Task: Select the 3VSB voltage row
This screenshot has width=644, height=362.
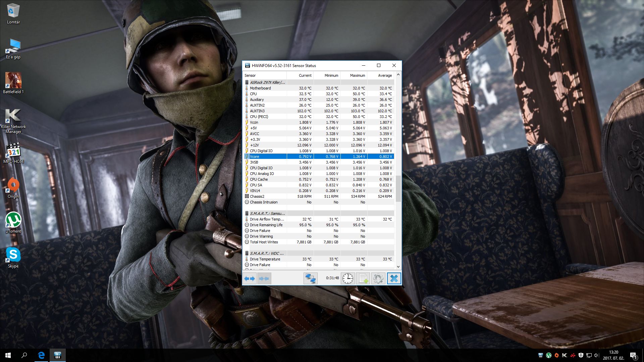Action: click(x=319, y=162)
